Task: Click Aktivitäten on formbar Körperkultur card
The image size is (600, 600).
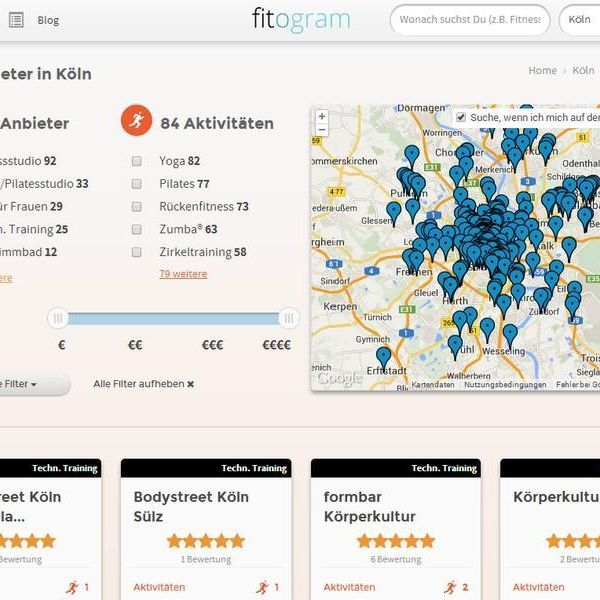Action: (x=349, y=587)
